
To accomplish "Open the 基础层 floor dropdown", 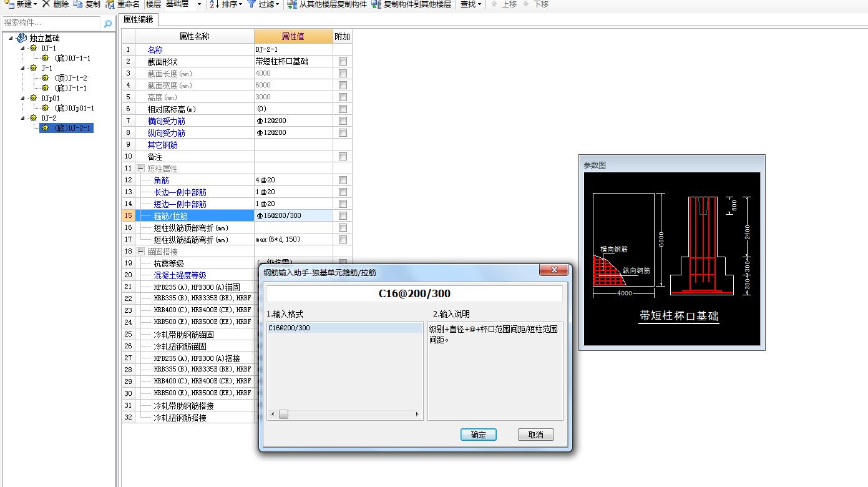I will (x=199, y=4).
